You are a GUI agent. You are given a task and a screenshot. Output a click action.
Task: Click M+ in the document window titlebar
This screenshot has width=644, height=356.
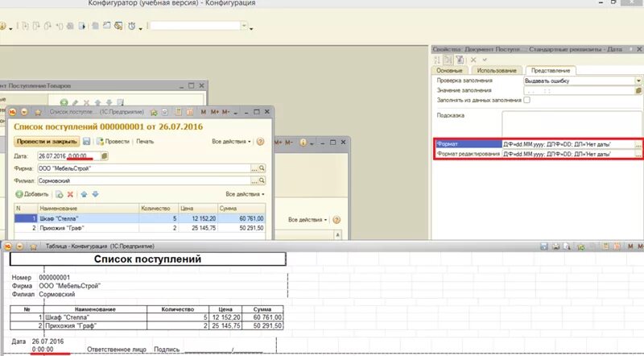click(215, 112)
